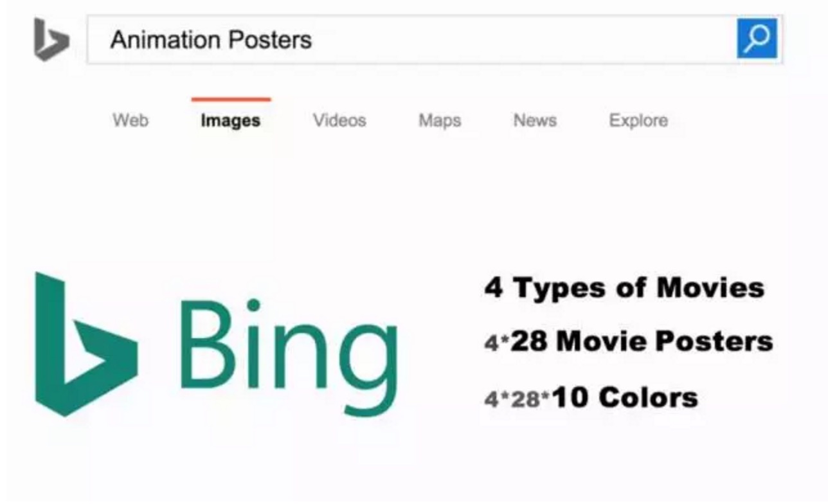Click the small gray Bing logo icon
This screenshot has height=504, width=828.
pos(51,40)
